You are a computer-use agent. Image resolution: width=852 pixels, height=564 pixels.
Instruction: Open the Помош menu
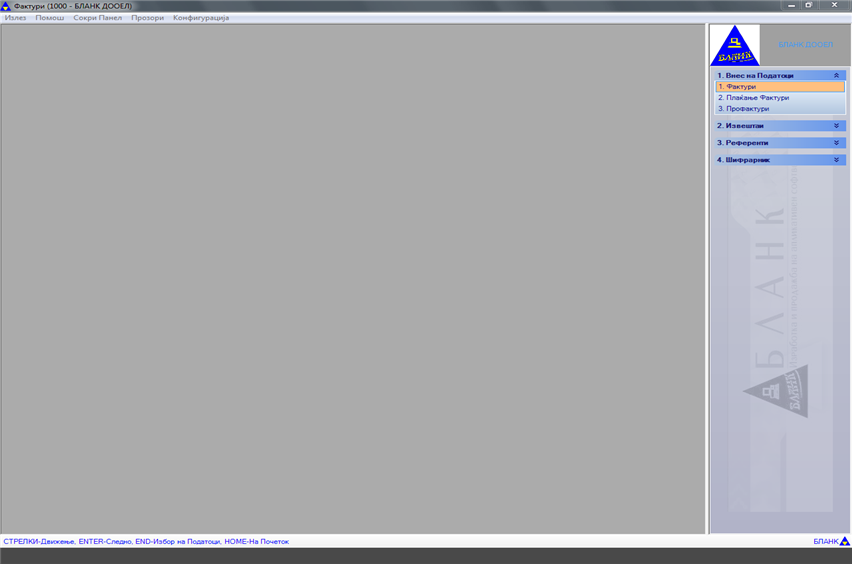click(49, 18)
